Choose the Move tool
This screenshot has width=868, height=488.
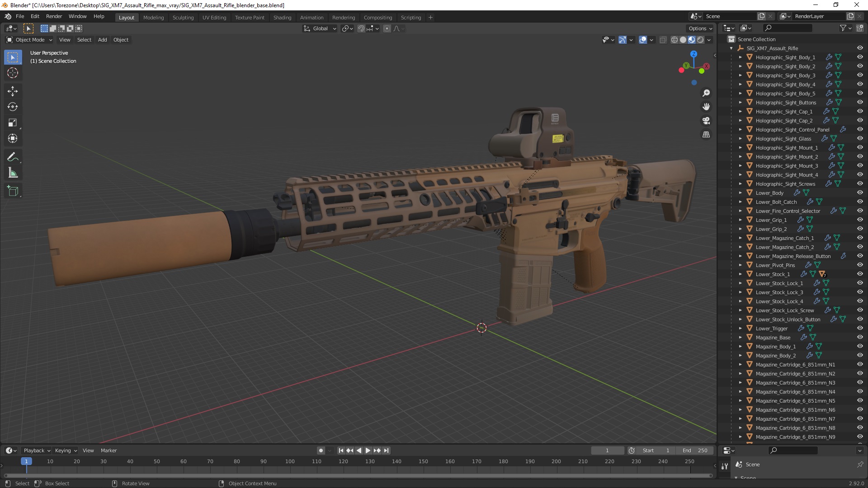pos(13,91)
